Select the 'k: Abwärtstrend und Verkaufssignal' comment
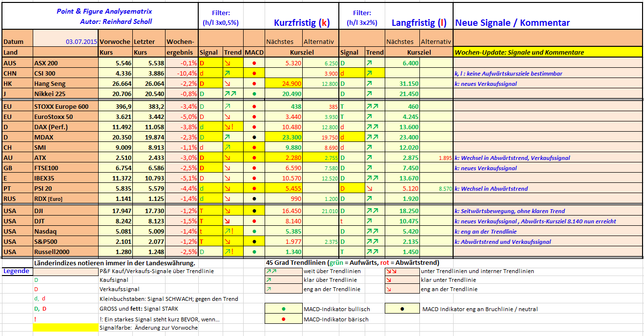 [x=503, y=242]
